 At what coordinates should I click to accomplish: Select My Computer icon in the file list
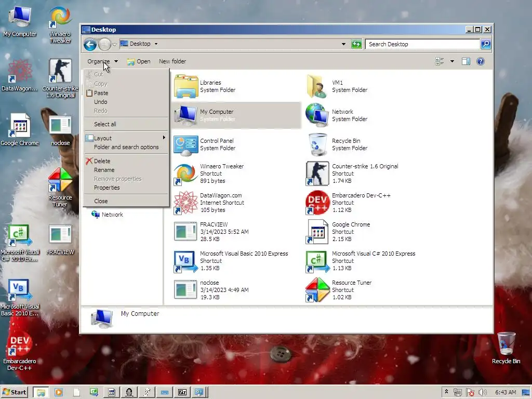[185, 115]
